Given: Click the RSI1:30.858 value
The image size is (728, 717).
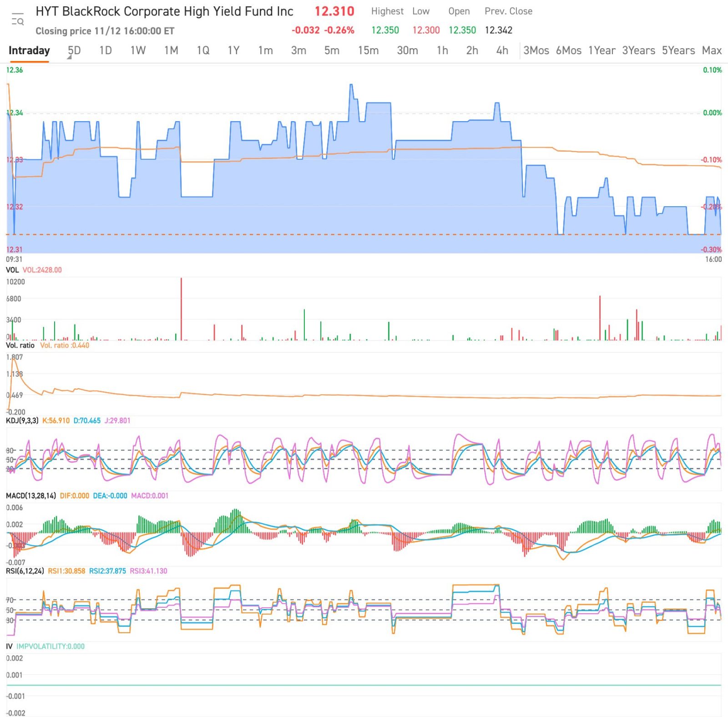Looking at the screenshot, I should tap(66, 571).
